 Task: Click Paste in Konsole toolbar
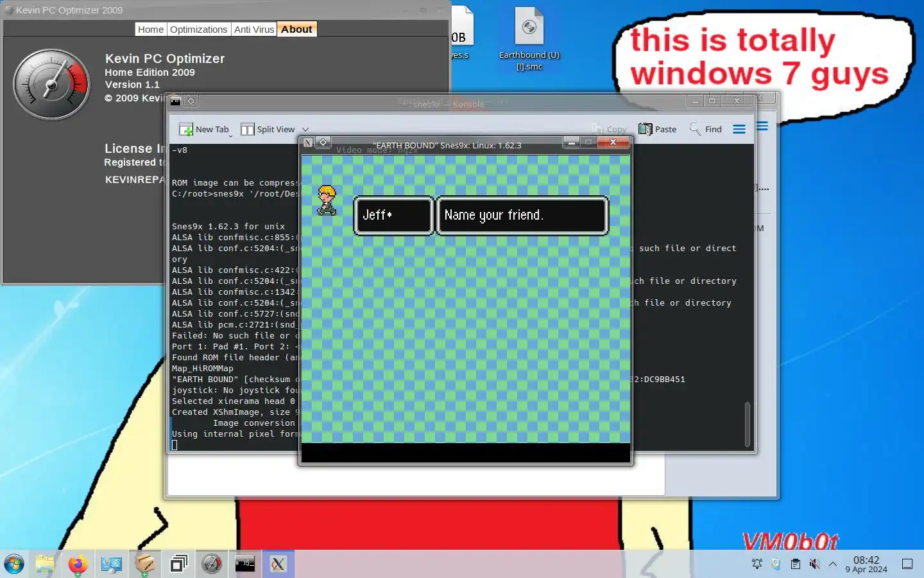(657, 129)
